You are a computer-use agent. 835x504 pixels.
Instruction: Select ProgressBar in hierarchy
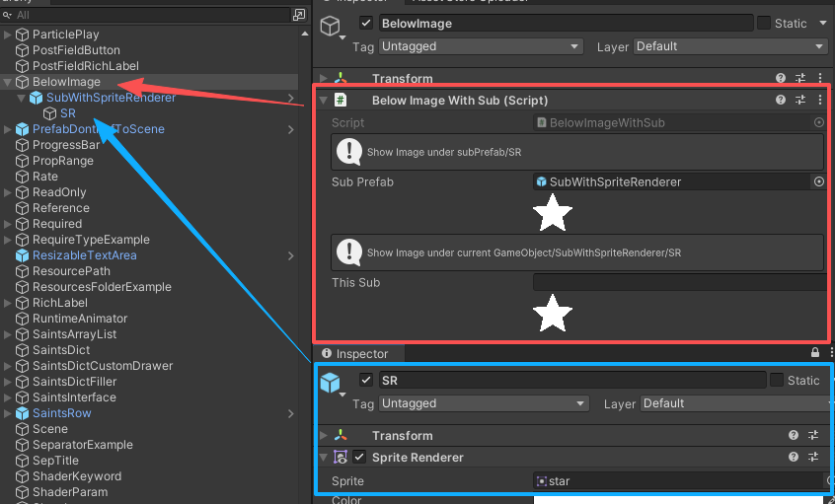coord(66,145)
